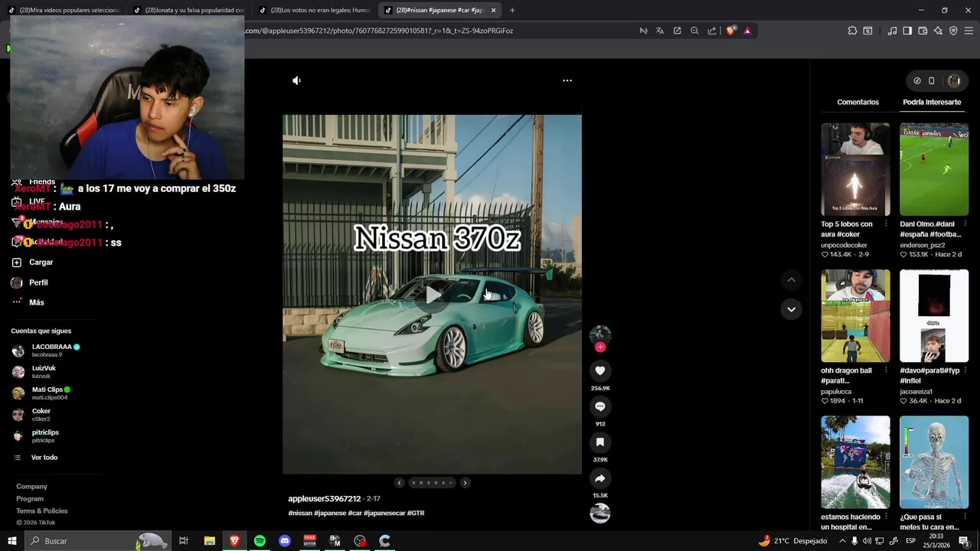The image size is (980, 551).
Task: Switch to the Comentarios tab
Action: click(x=857, y=102)
